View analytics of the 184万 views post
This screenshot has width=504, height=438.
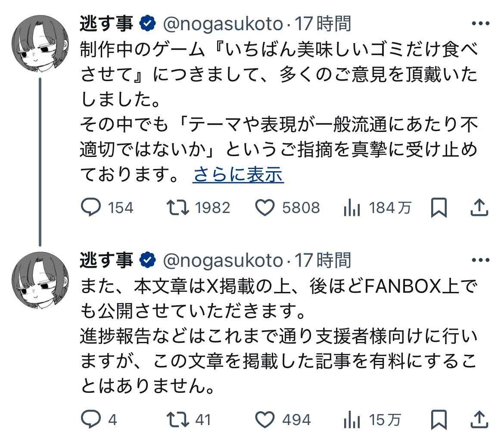click(x=352, y=209)
